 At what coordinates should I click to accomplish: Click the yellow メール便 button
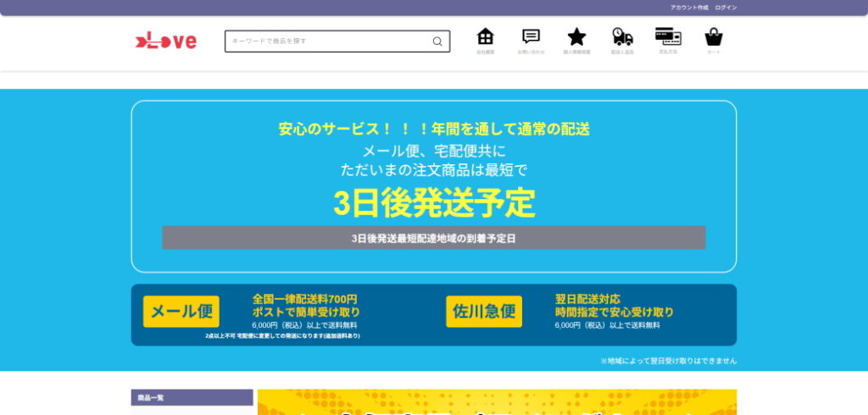click(x=181, y=312)
